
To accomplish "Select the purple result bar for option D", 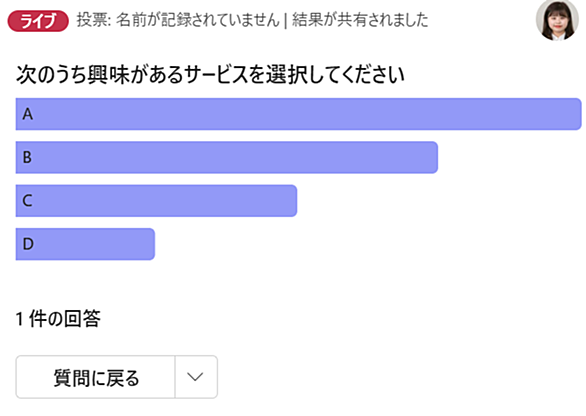I will coord(85,244).
